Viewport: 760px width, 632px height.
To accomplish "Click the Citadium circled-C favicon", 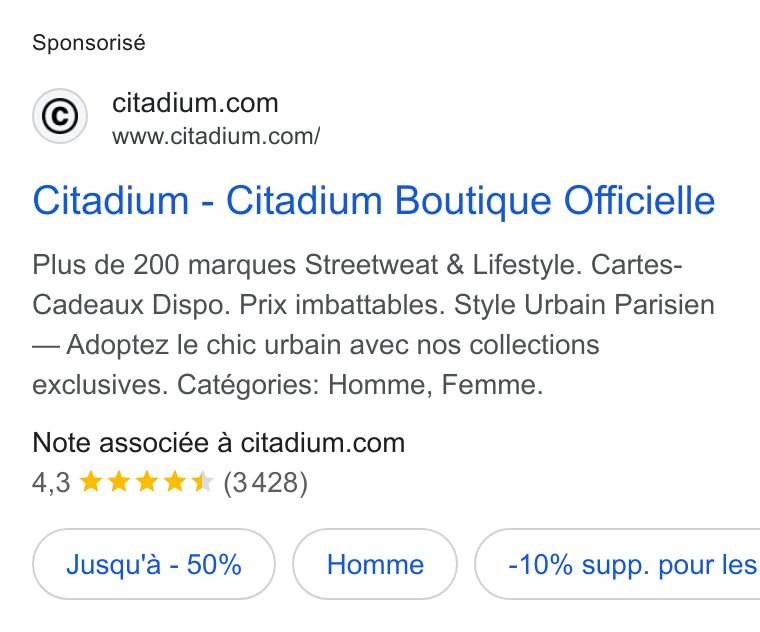I will [x=60, y=116].
